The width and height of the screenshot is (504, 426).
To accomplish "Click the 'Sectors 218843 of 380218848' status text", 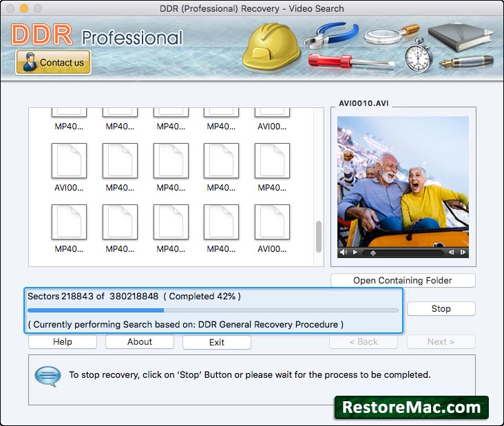I will tap(93, 296).
